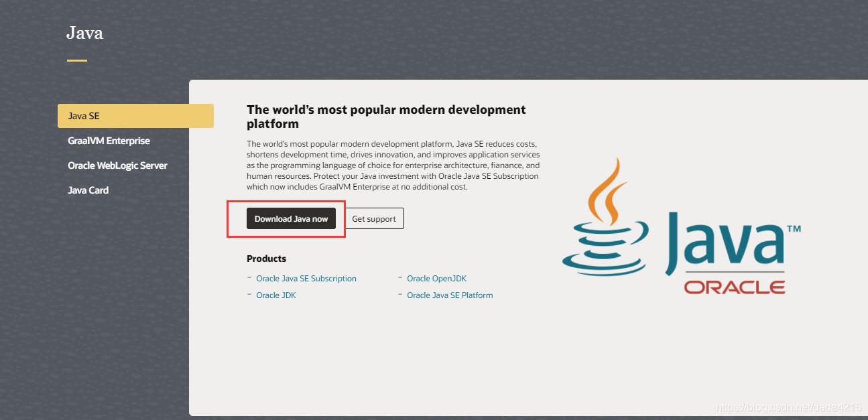Screen dimensions: 868x420
Task: Click the Java Oracle logo image
Action: (681, 227)
